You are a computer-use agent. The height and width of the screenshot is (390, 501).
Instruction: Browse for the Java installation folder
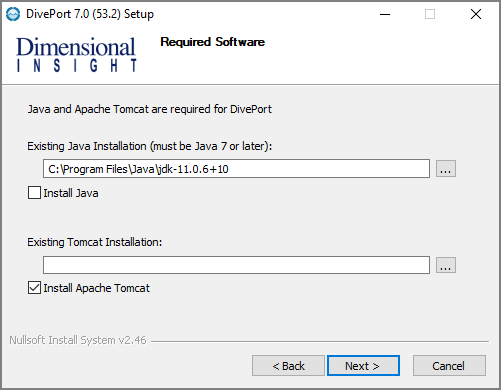[x=446, y=169]
